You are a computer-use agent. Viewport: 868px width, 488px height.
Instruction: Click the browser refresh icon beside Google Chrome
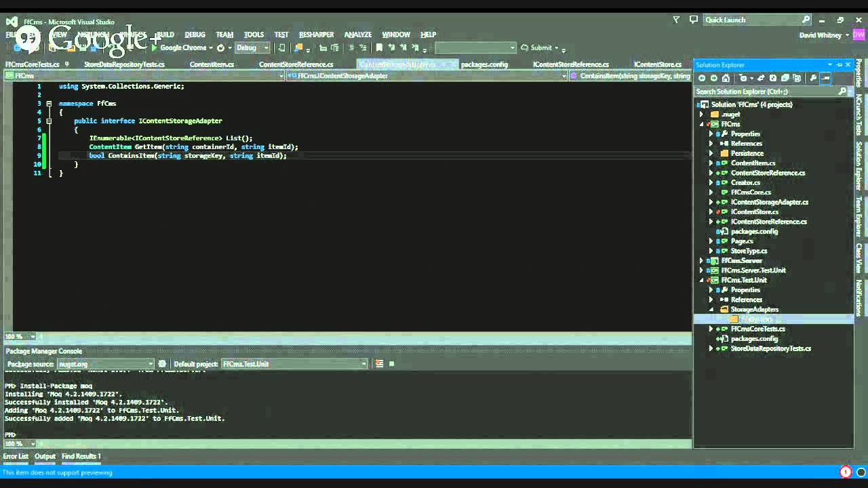point(220,47)
